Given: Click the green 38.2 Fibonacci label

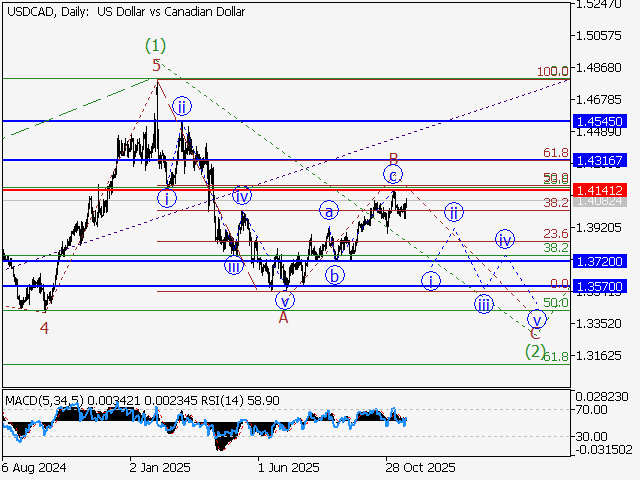Looking at the screenshot, I should click(x=556, y=247).
